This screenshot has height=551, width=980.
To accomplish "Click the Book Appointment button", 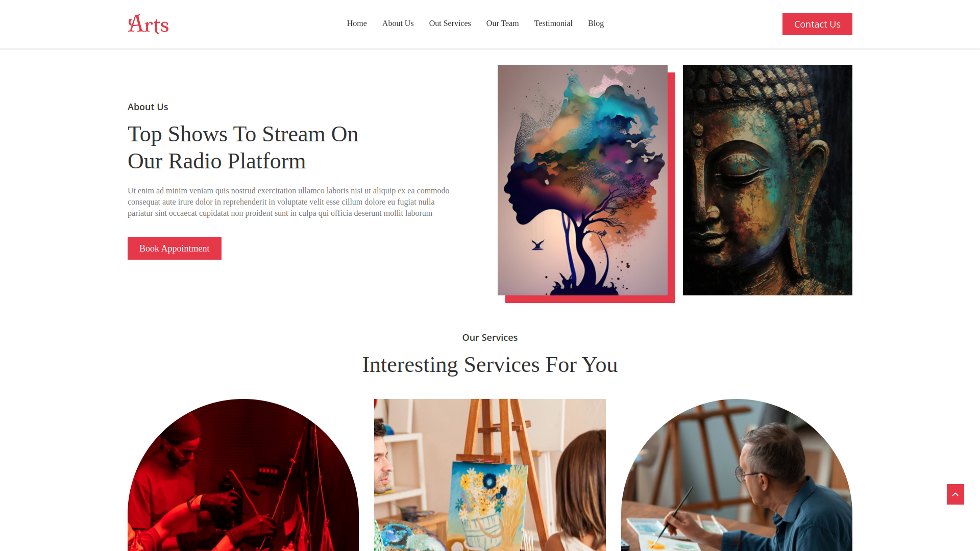I will click(175, 248).
